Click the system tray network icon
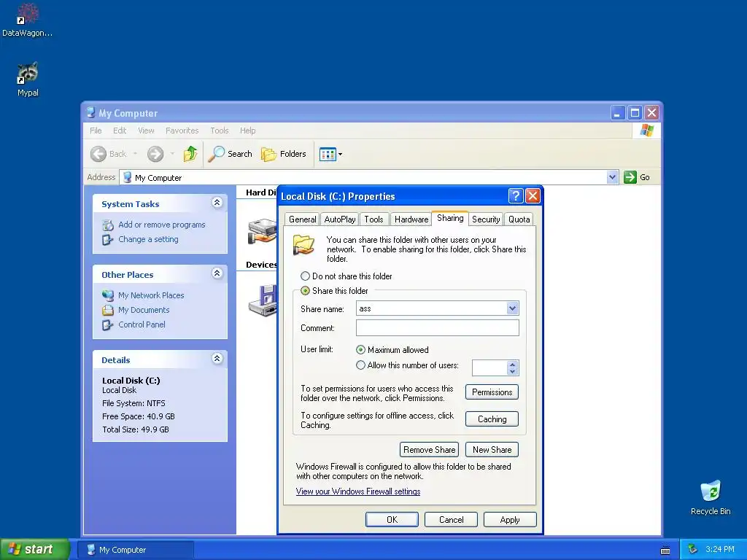 693,549
